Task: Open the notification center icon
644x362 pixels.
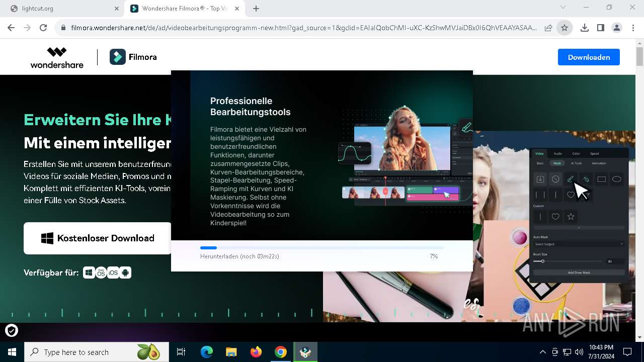Action: [627, 352]
